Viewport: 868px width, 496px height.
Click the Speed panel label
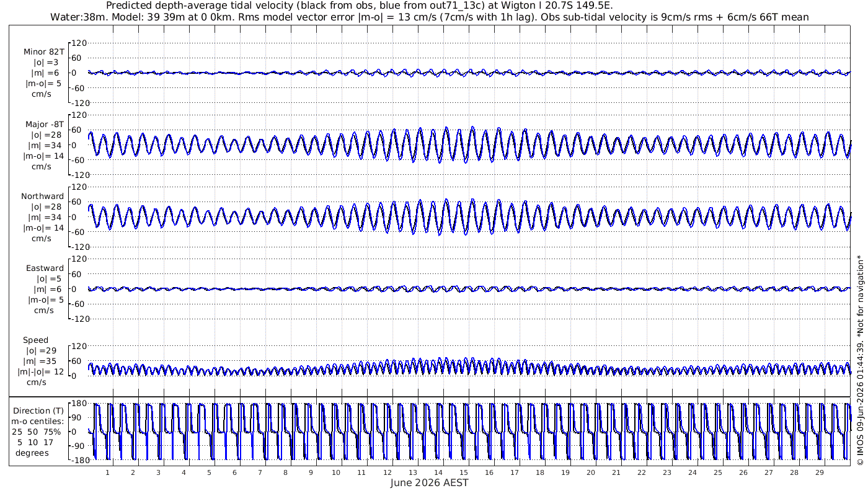tap(36, 340)
